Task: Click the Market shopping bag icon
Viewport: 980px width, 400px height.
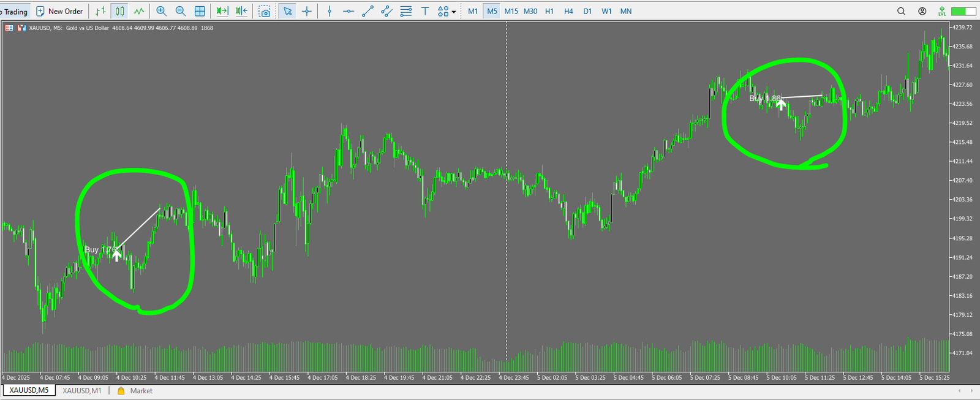Action: pyautogui.click(x=121, y=391)
